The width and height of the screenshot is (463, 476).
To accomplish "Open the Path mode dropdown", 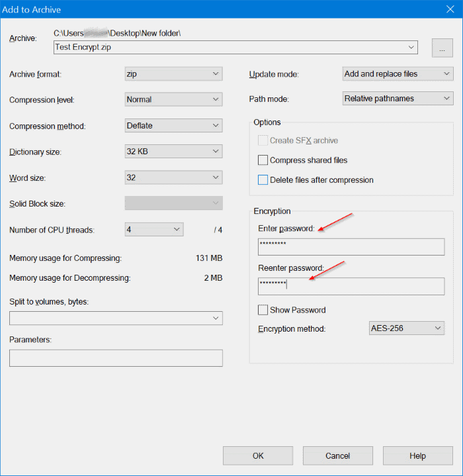I will pyautogui.click(x=398, y=99).
